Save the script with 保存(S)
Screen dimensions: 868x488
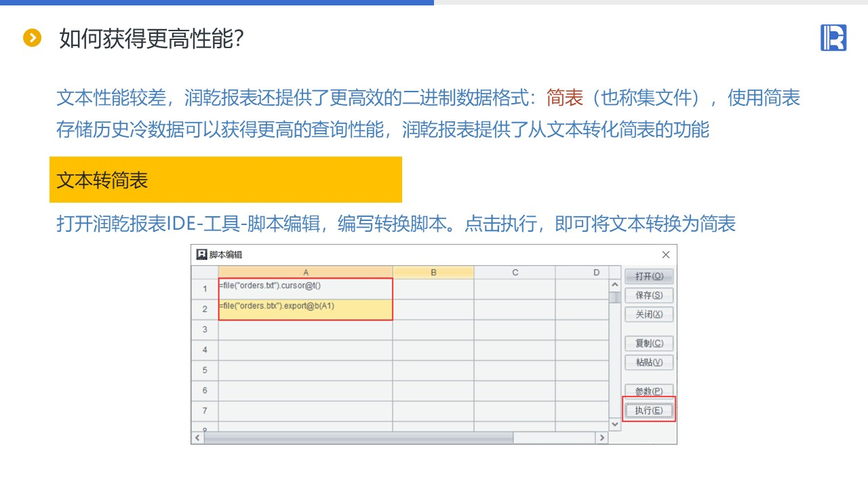coord(649,296)
